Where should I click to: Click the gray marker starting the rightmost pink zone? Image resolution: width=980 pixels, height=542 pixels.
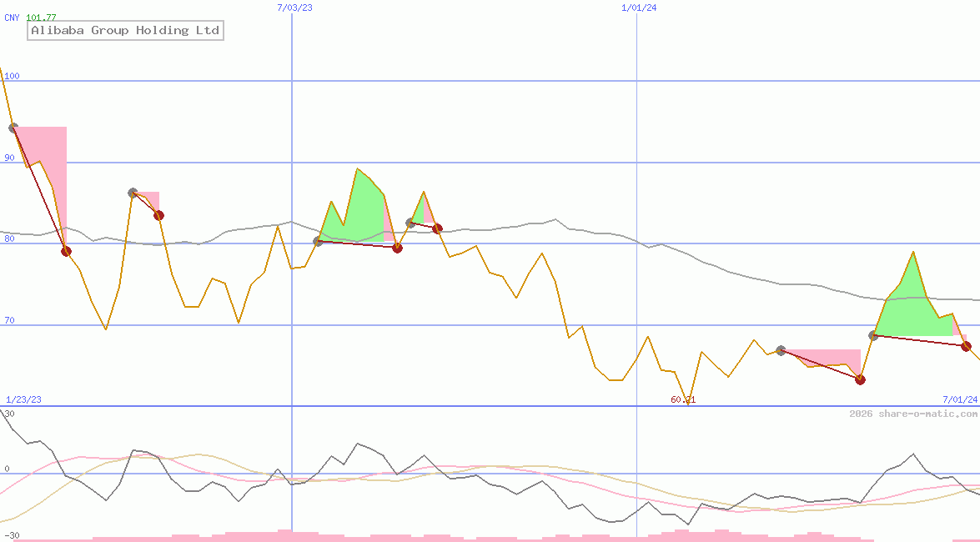[x=781, y=349]
